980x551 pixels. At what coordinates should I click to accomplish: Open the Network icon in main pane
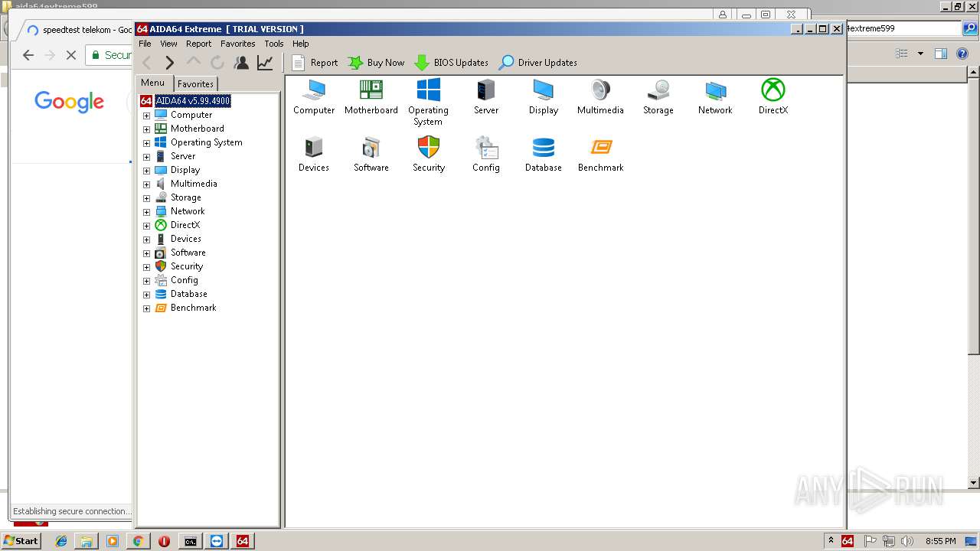(716, 90)
